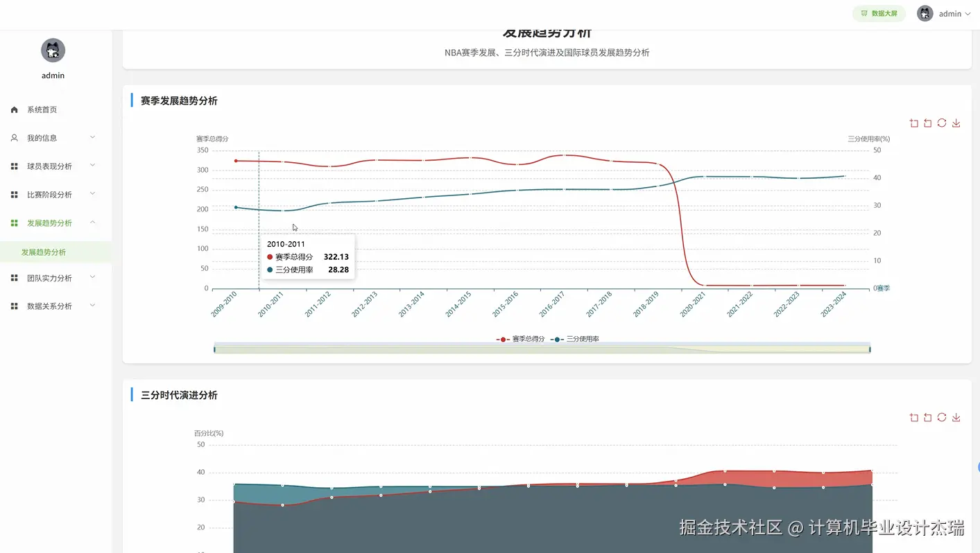Image resolution: width=980 pixels, height=553 pixels.
Task: Click the area zoom icon in 赛季发展趋势分析 toolbox
Action: coord(913,123)
